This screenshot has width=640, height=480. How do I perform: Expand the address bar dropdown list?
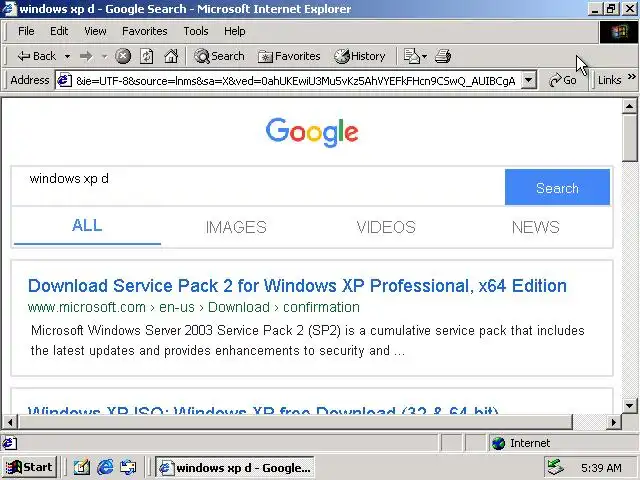click(x=529, y=80)
